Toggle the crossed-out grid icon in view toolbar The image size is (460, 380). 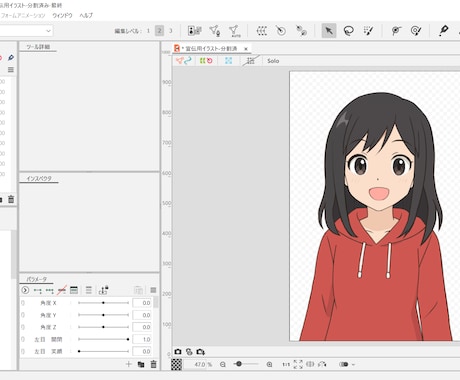pos(250,61)
